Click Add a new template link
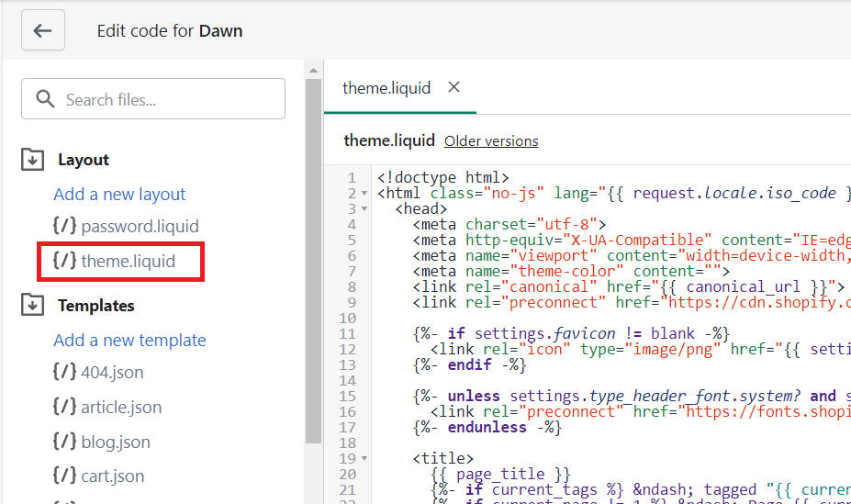The width and height of the screenshot is (851, 504). coord(129,341)
